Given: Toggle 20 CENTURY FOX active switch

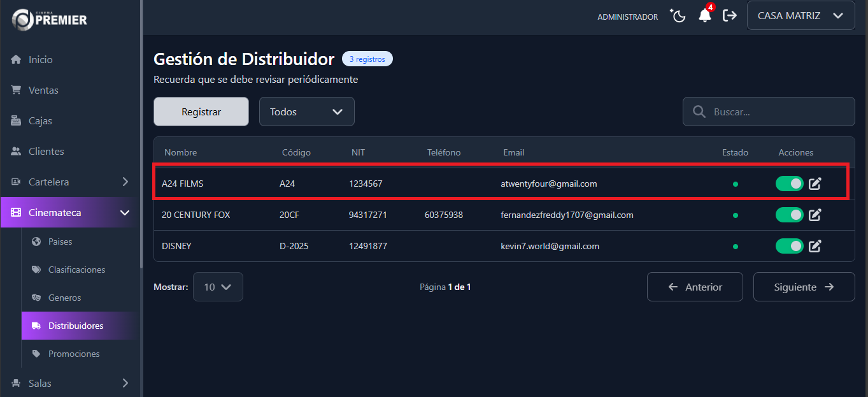Looking at the screenshot, I should tap(789, 215).
